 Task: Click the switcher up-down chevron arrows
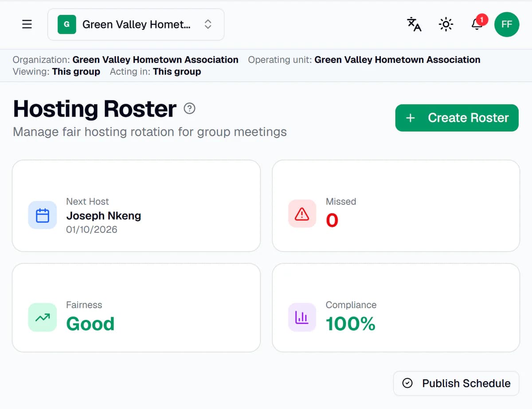207,24
